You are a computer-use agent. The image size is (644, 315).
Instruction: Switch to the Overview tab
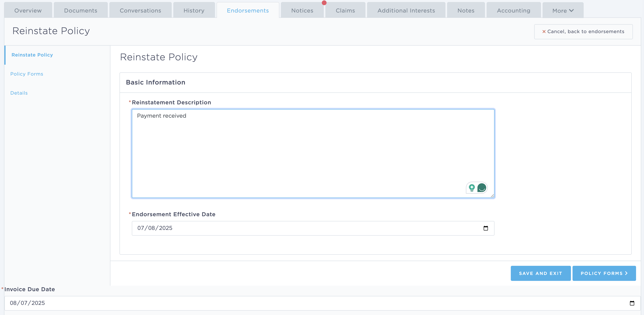[x=28, y=11]
